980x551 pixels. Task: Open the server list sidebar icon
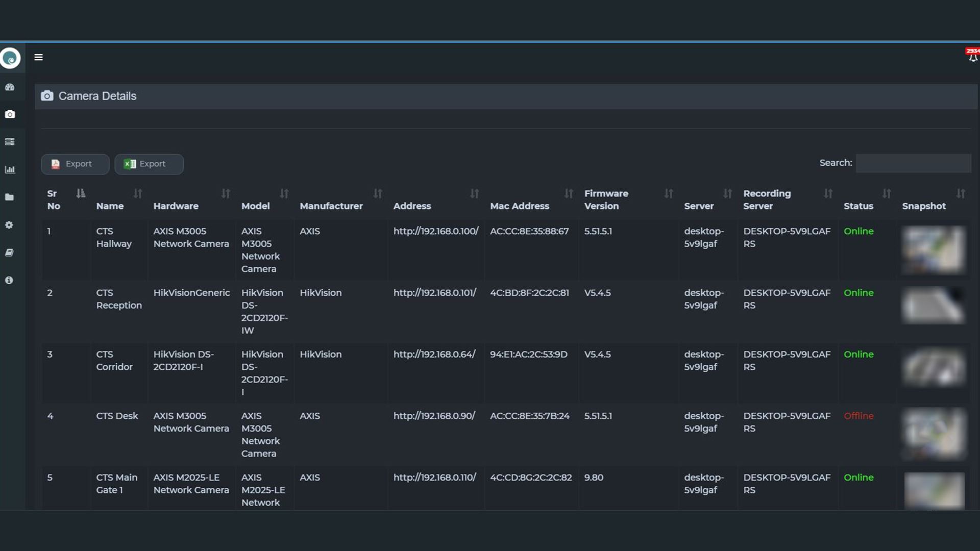coord(10,142)
